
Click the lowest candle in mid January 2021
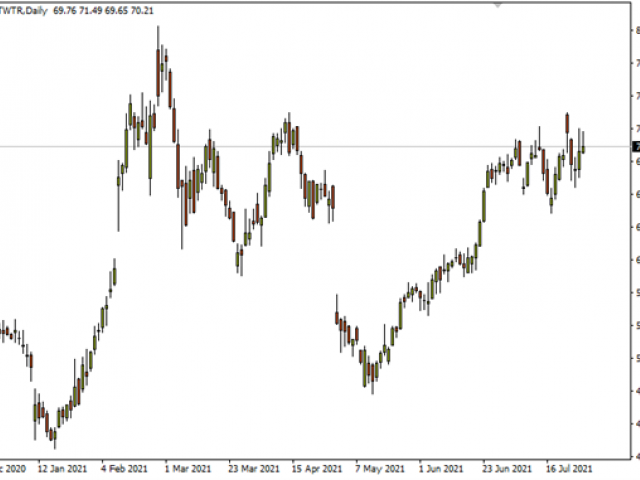tap(53, 433)
